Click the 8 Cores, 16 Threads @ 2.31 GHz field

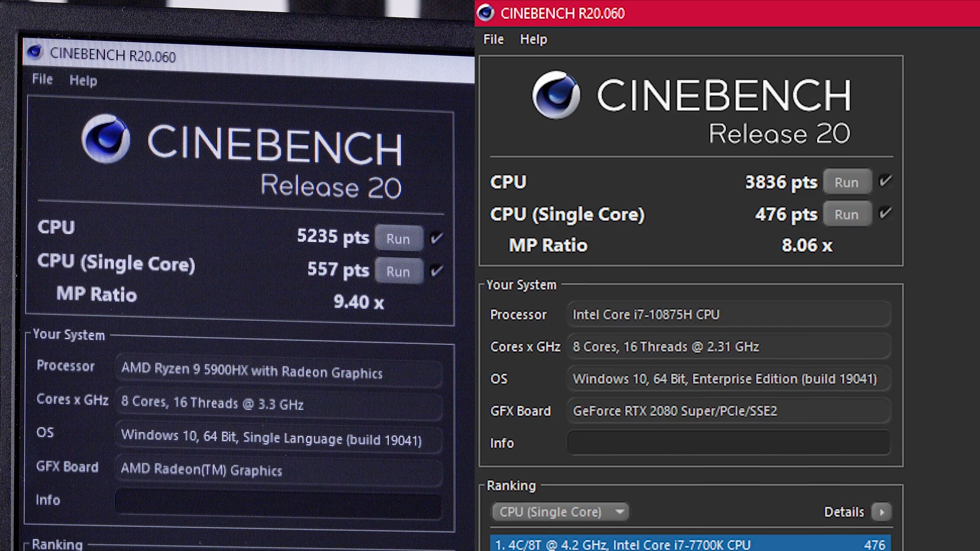[x=729, y=346]
